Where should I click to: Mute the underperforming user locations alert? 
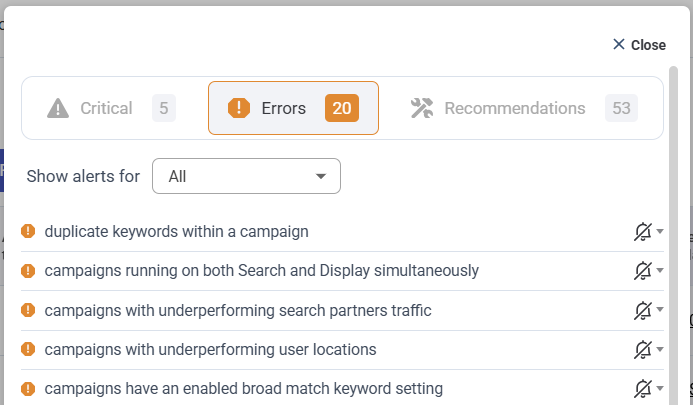pos(643,350)
